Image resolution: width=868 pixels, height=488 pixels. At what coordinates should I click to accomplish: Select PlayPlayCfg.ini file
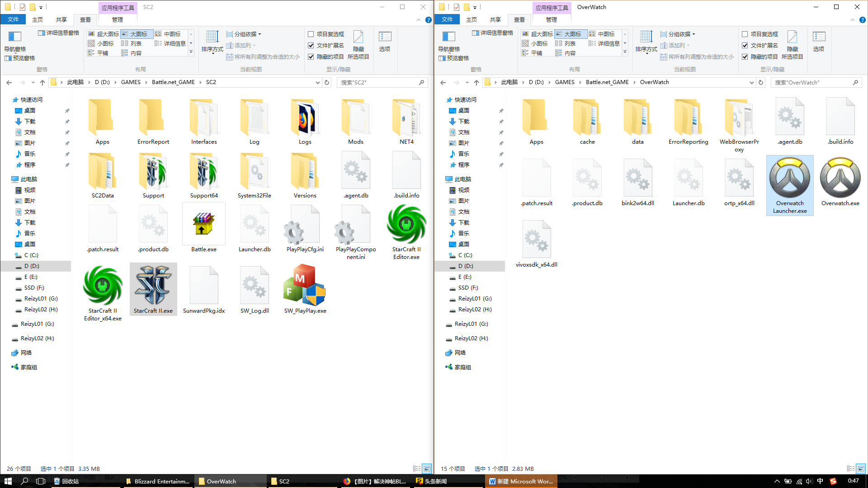305,229
